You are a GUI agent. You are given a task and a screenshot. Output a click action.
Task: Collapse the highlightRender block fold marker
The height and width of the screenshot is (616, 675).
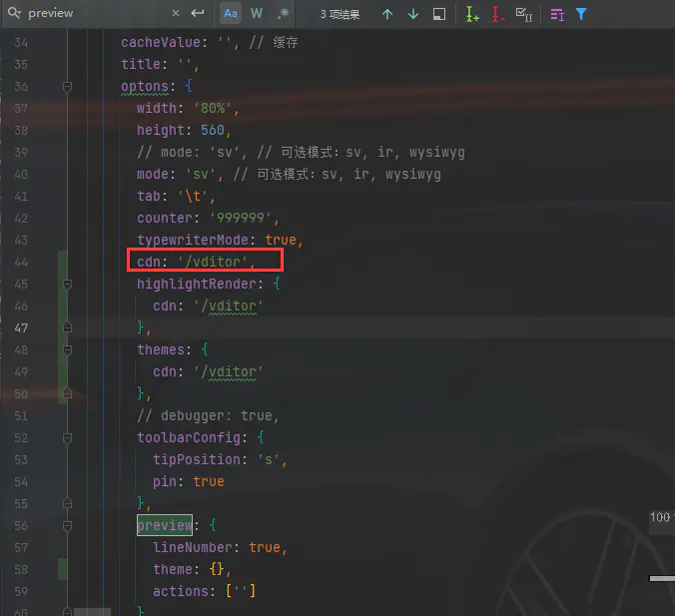point(67,285)
